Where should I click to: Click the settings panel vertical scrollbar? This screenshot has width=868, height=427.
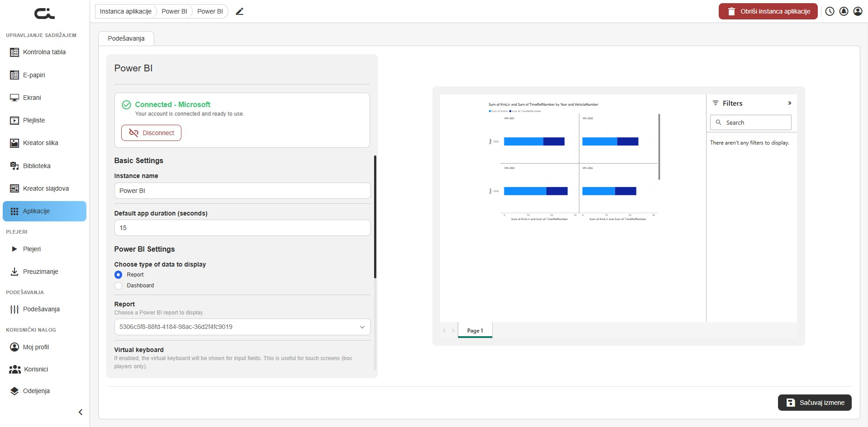375,217
